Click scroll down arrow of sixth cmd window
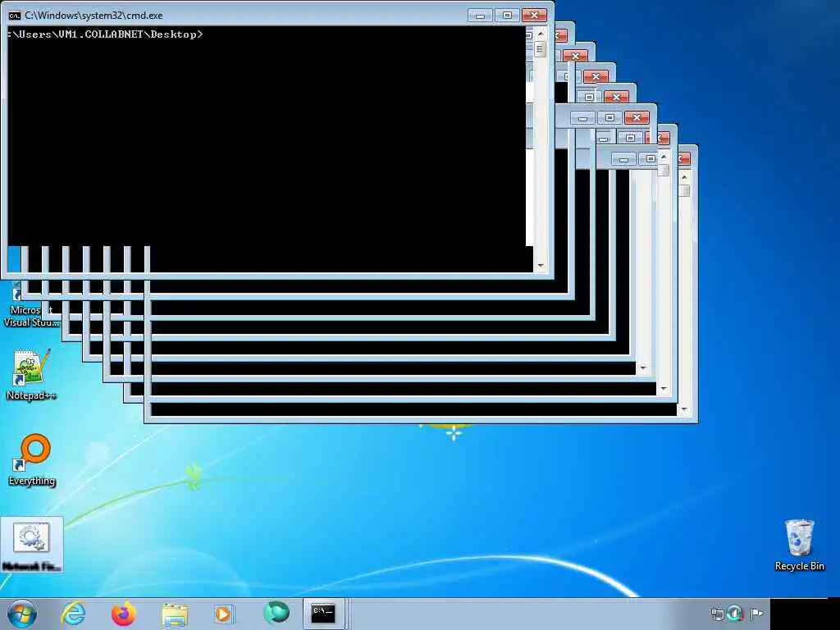The width and height of the screenshot is (840, 630). coord(643,368)
